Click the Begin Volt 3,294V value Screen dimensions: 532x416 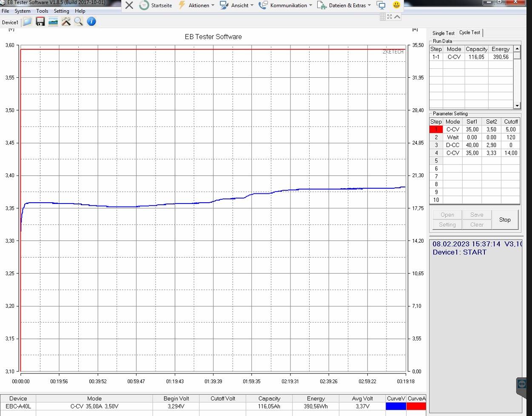[x=176, y=406]
